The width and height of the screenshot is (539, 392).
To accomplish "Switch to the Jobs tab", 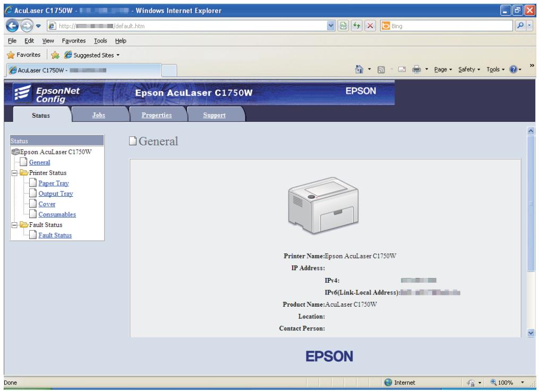I will tap(99, 115).
